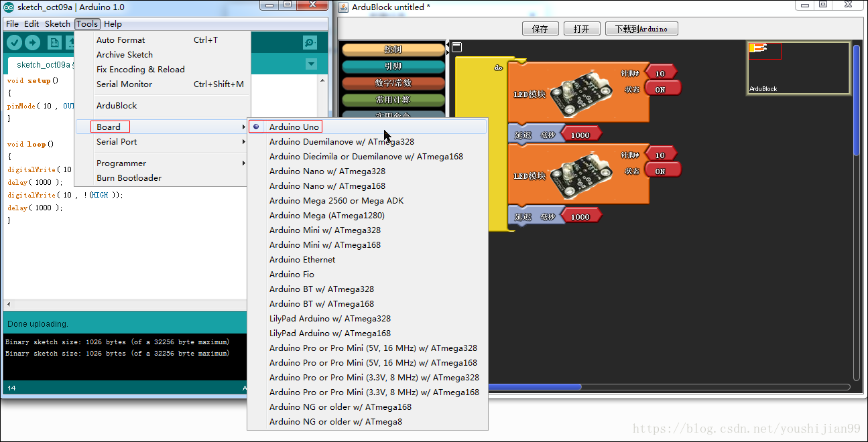The width and height of the screenshot is (868, 442).
Task: Choose Arduino Diecimila or Duemilanove w/ ATmega168
Action: (367, 156)
